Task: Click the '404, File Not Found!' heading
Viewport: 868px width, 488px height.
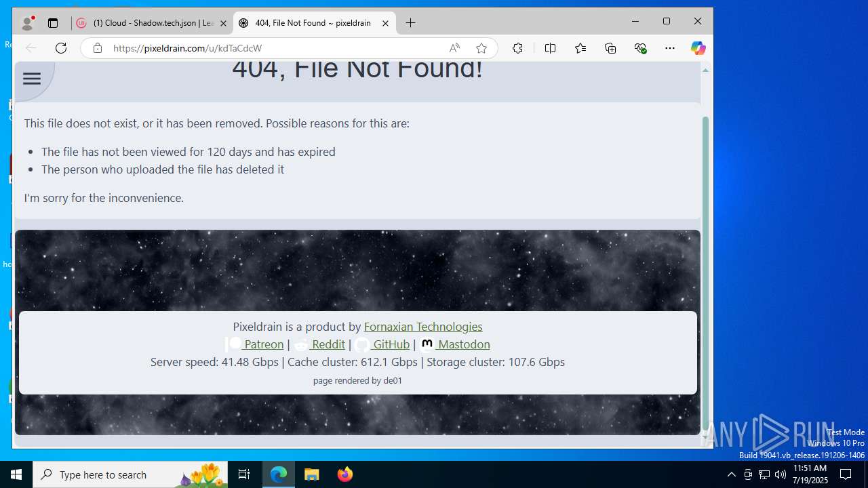Action: click(357, 69)
